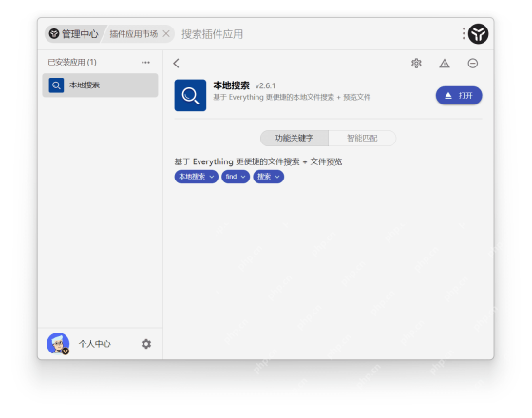Close the 插件应用市场 tab
Viewport: 532px width, 418px height.
tap(166, 33)
